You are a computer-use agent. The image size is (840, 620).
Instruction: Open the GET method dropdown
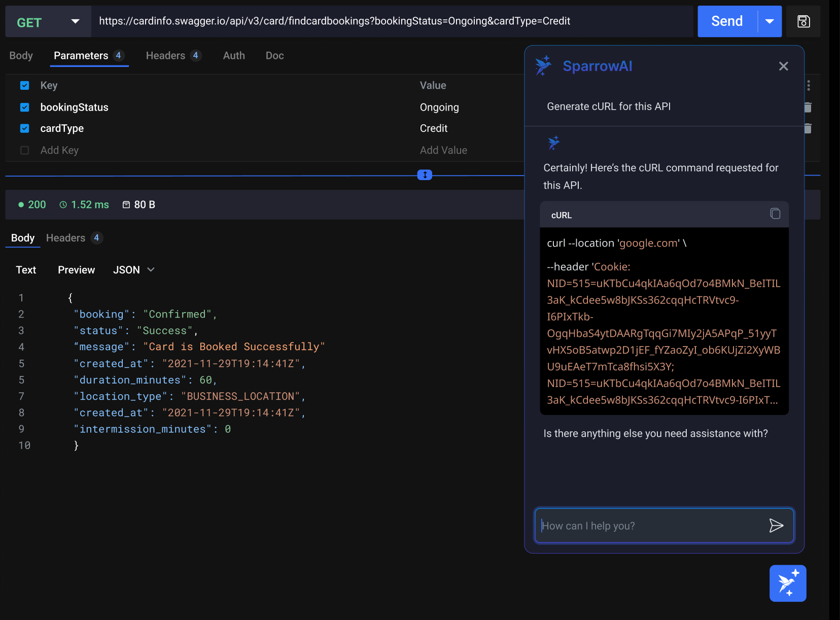click(x=48, y=21)
